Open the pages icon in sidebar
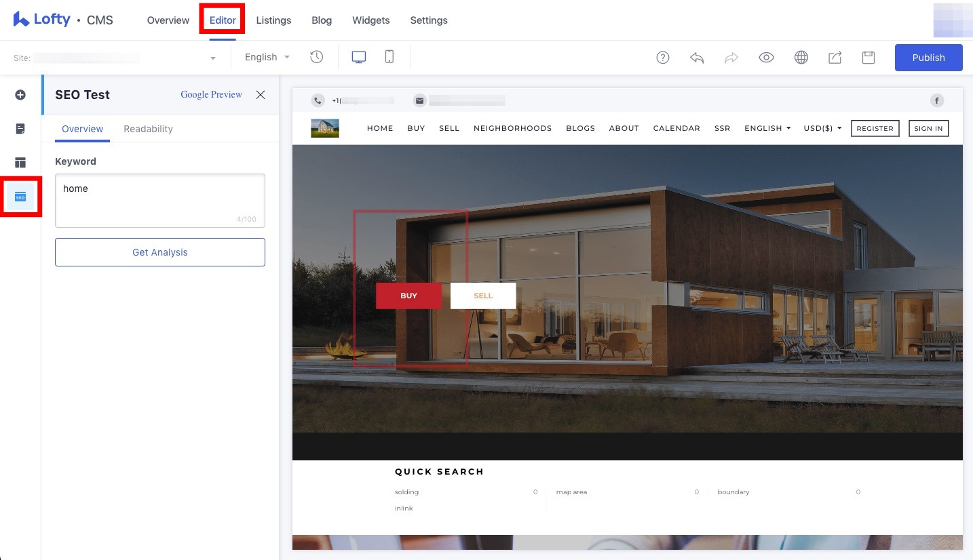 tap(20, 129)
